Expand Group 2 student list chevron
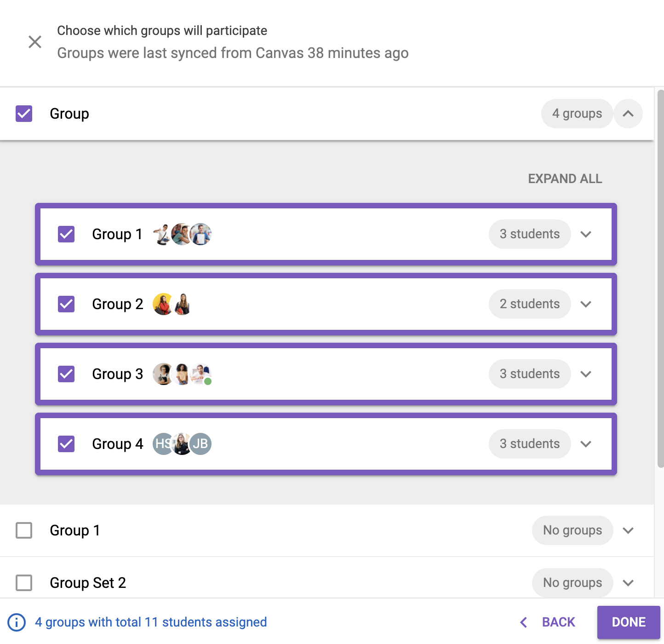Image resolution: width=664 pixels, height=644 pixels. click(586, 304)
